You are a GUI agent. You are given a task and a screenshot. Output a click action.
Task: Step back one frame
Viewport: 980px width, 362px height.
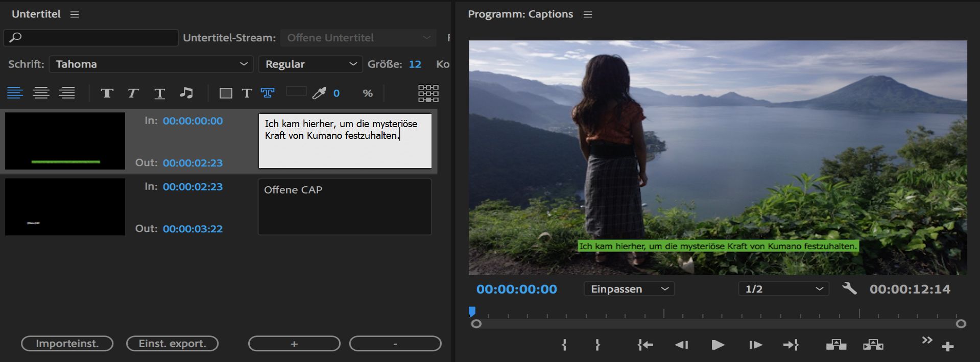click(x=682, y=345)
